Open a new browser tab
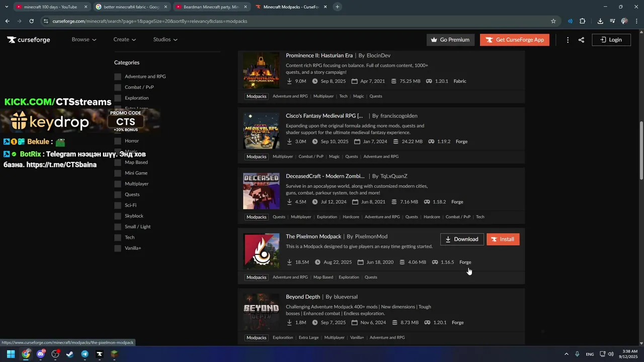 tap(337, 7)
